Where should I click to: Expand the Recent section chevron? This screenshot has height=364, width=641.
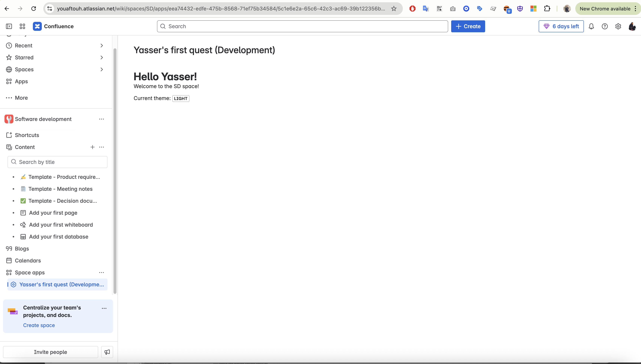(x=102, y=46)
